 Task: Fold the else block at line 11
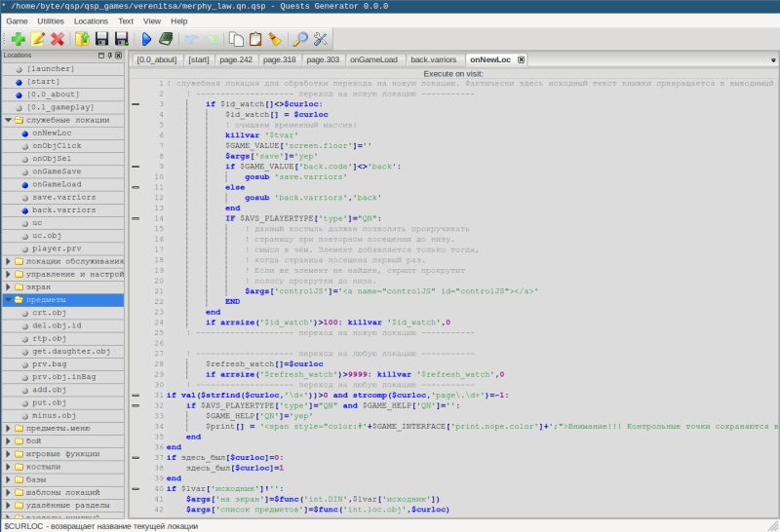coord(136,187)
